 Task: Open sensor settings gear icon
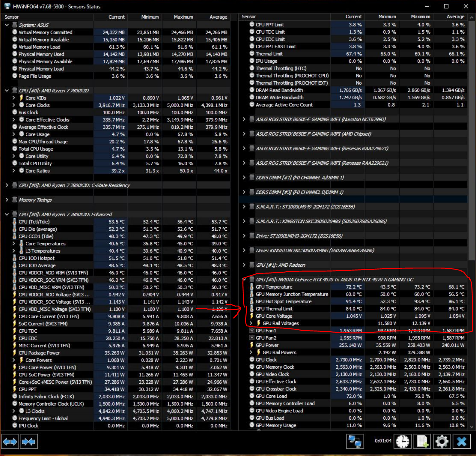point(442,442)
